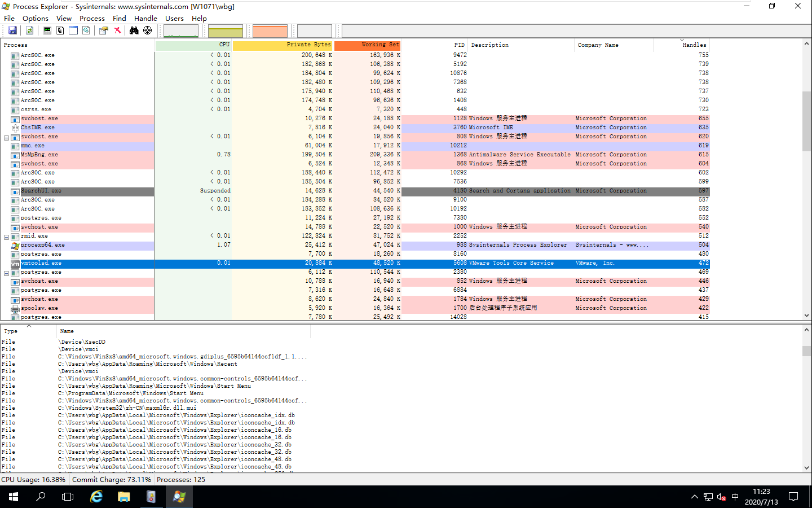Click the CPU Usage status bar field
Viewport: 812px width, 508px height.
(x=33, y=480)
